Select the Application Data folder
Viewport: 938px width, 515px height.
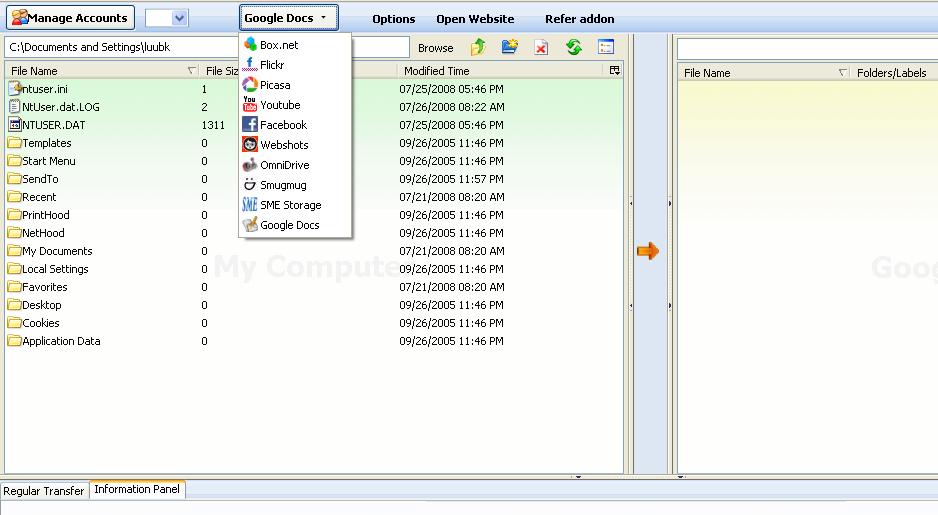tap(54, 340)
